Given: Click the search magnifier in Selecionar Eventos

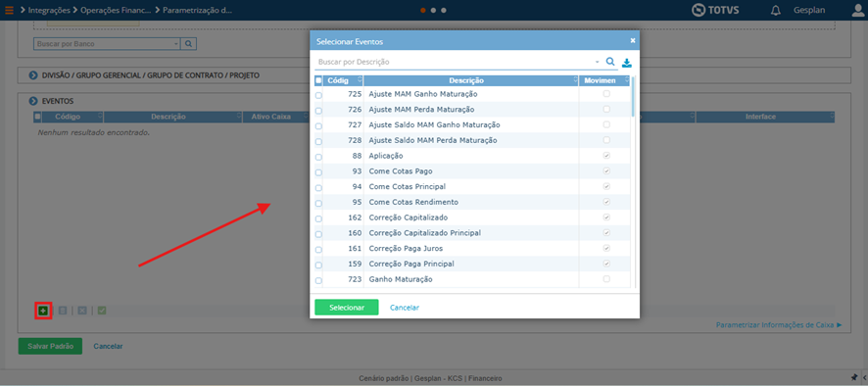Looking at the screenshot, I should tap(610, 62).
